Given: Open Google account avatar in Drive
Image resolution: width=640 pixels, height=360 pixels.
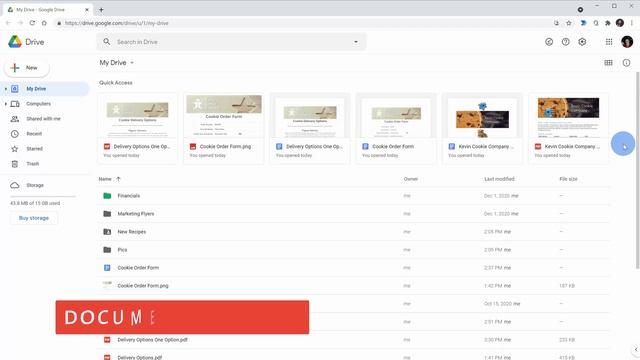Looking at the screenshot, I should click(x=627, y=42).
